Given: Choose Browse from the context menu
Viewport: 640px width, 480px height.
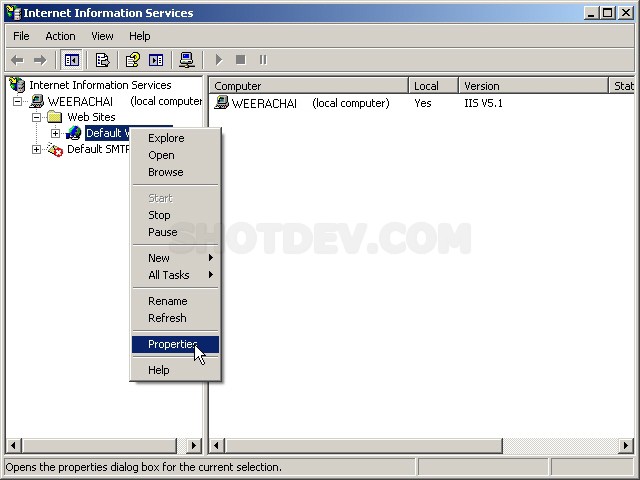Looking at the screenshot, I should coord(176,172).
